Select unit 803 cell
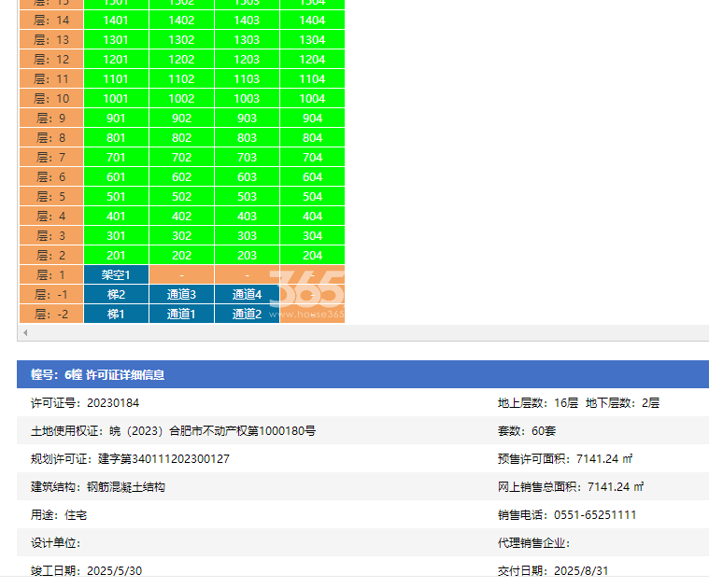The width and height of the screenshot is (709, 588). [247, 138]
